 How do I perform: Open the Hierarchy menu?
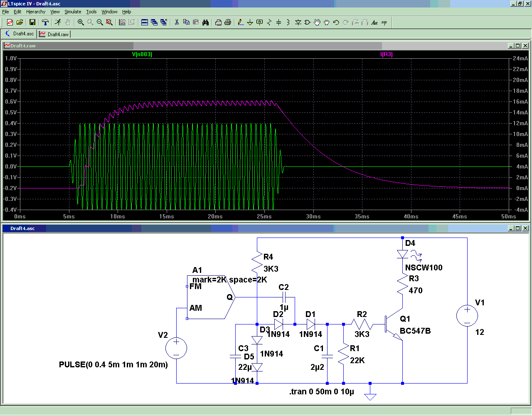[x=36, y=12]
